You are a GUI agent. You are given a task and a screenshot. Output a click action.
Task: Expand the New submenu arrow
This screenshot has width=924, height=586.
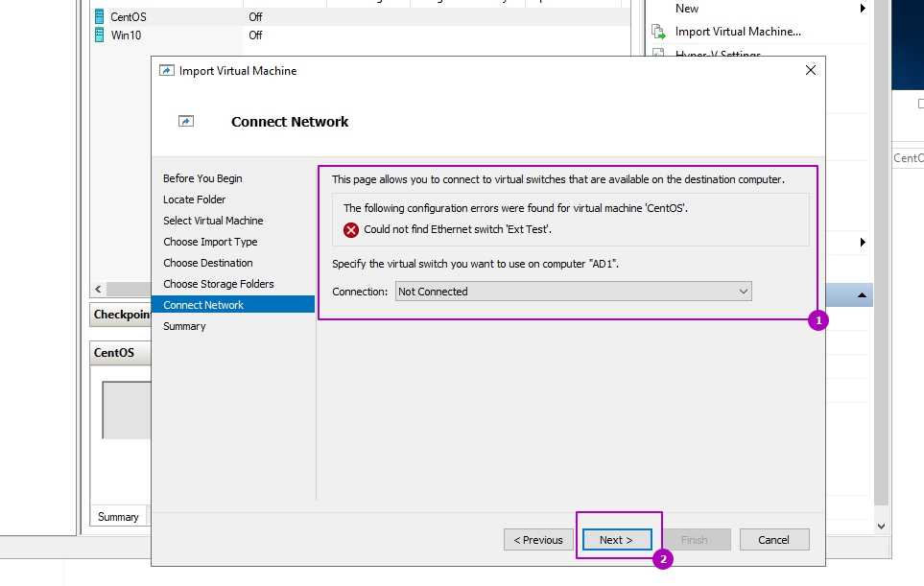coord(863,9)
